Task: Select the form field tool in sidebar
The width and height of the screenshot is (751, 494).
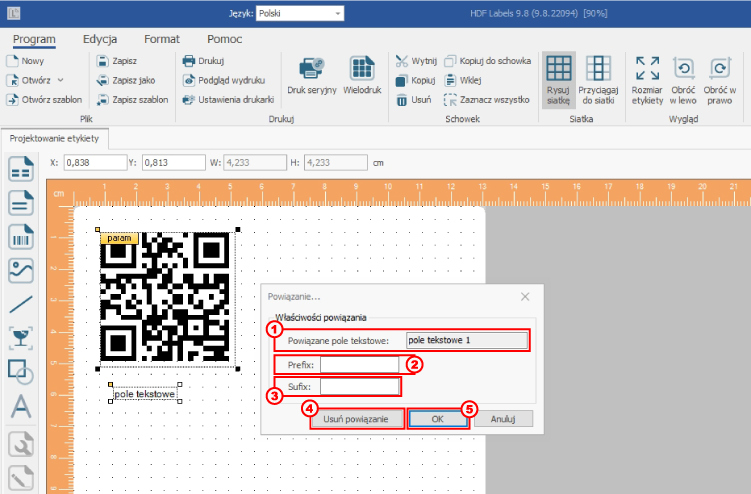Action: pyautogui.click(x=21, y=169)
